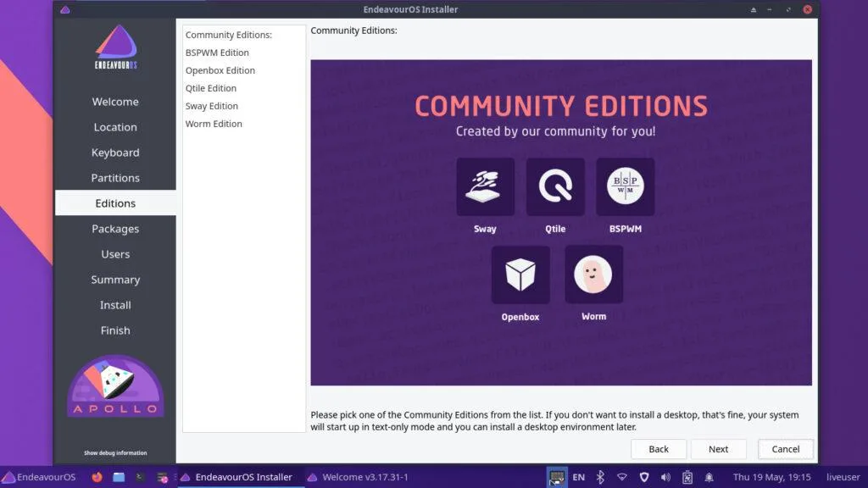Select the Openbox edition icon
Image resolution: width=868 pixels, height=488 pixels.
pos(520,273)
